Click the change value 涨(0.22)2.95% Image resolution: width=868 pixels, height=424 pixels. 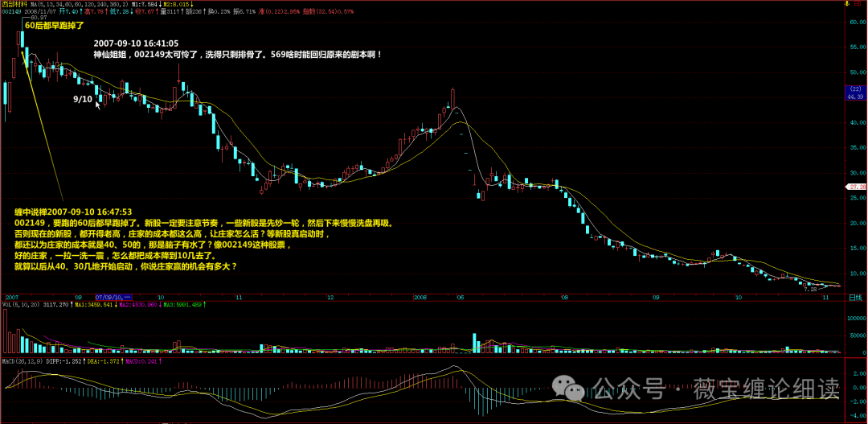click(279, 11)
